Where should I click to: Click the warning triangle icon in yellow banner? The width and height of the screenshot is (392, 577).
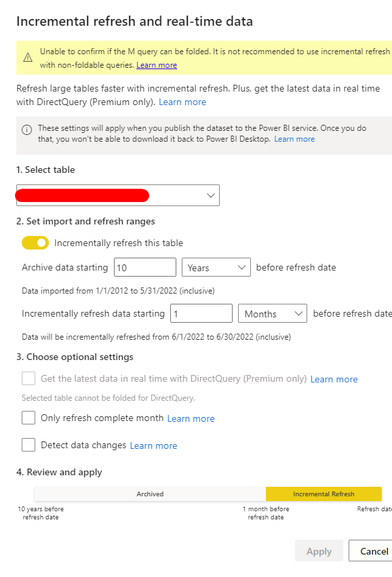click(28, 58)
